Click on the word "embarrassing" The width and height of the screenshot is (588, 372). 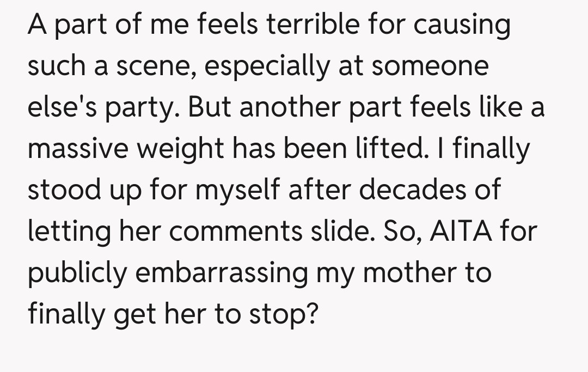[x=222, y=273]
